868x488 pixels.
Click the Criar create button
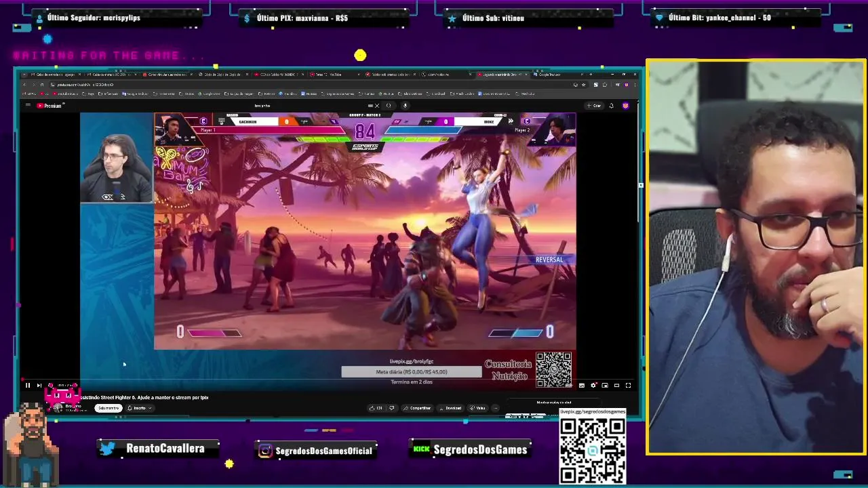pyautogui.click(x=595, y=106)
